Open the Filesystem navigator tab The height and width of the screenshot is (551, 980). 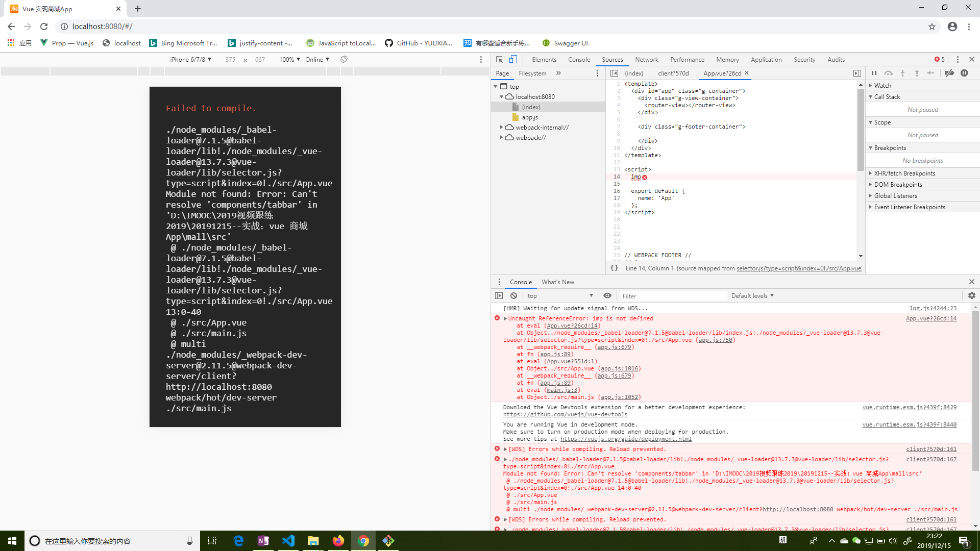tap(532, 73)
